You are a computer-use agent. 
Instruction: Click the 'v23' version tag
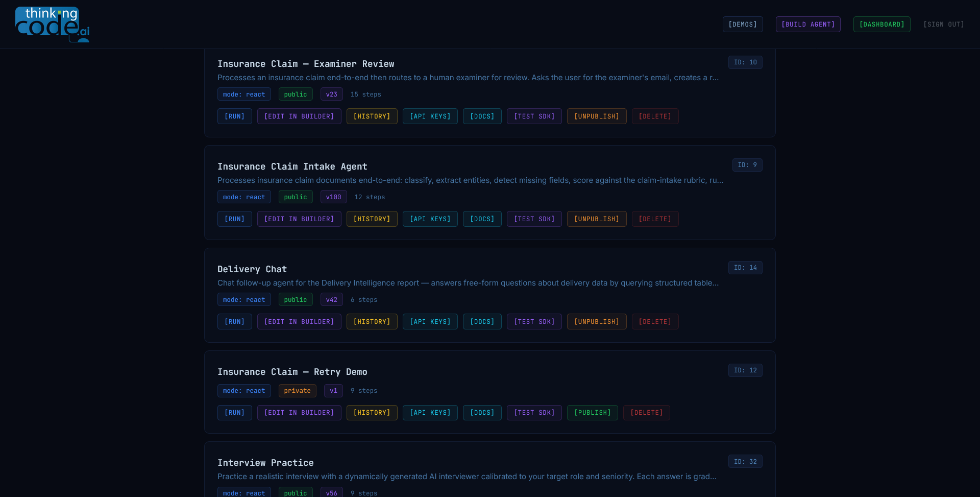(332, 94)
